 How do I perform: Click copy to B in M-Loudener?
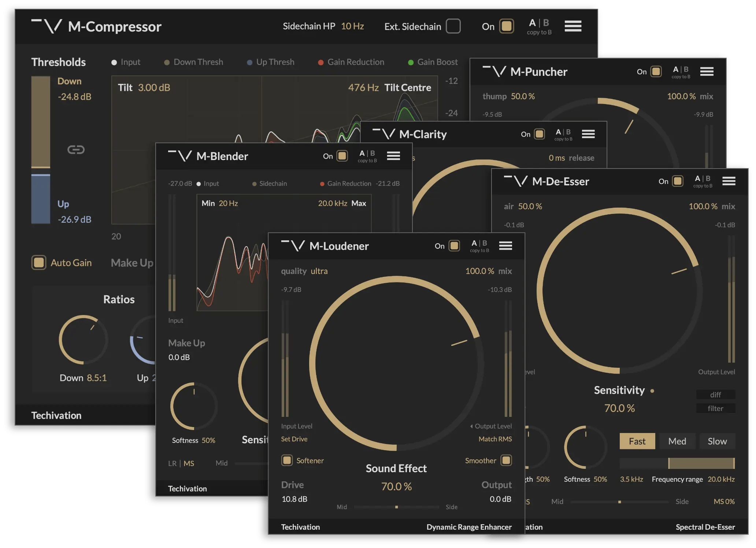[479, 251]
